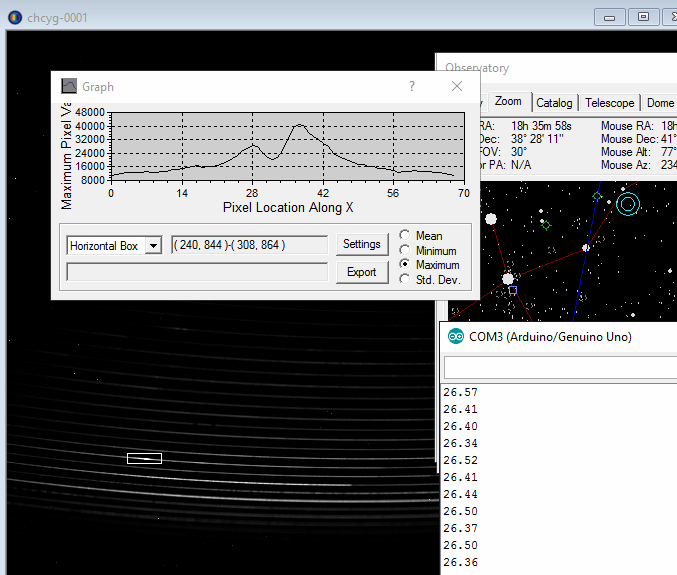Minimize the chcyg-0001 window
The image size is (677, 575).
tap(610, 17)
